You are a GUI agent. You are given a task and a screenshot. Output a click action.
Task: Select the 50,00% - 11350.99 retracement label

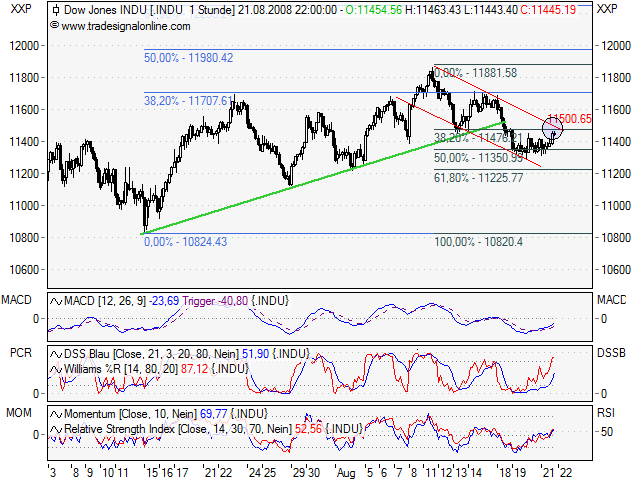tap(478, 158)
